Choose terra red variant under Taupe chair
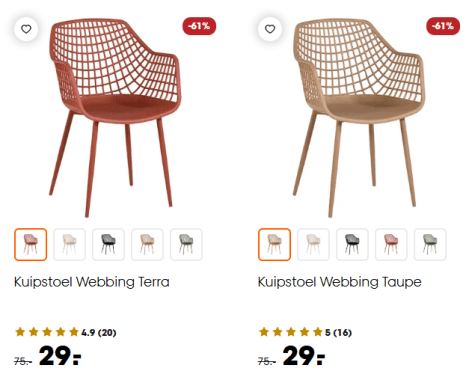Image resolution: width=475 pixels, height=383 pixels. pos(391,244)
